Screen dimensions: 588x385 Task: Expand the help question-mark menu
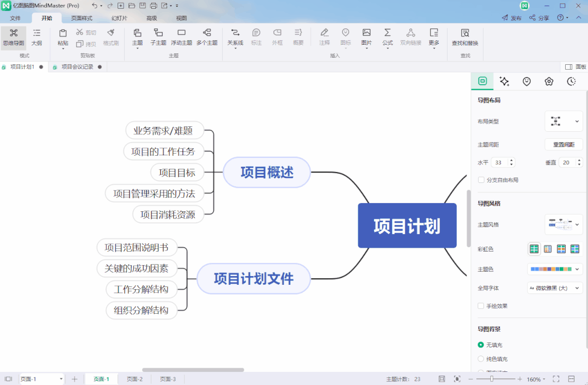coord(562,17)
